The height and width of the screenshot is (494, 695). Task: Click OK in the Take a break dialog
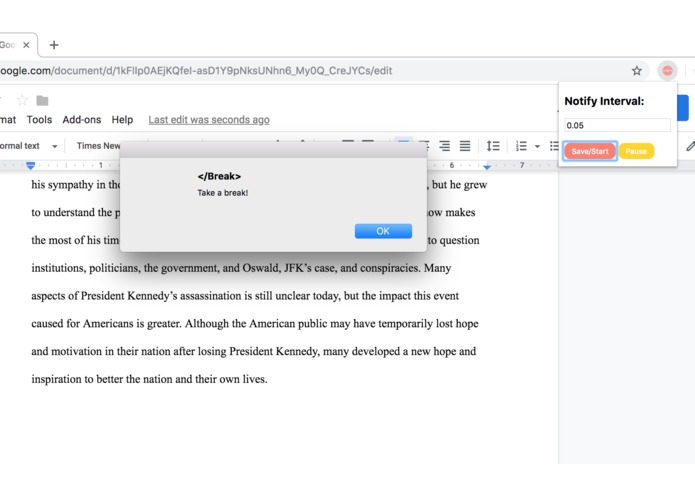(383, 231)
